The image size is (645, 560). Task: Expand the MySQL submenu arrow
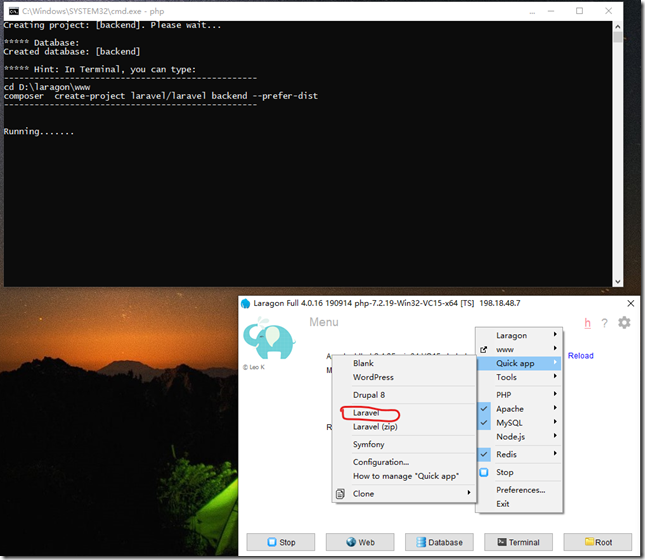pyautogui.click(x=555, y=422)
